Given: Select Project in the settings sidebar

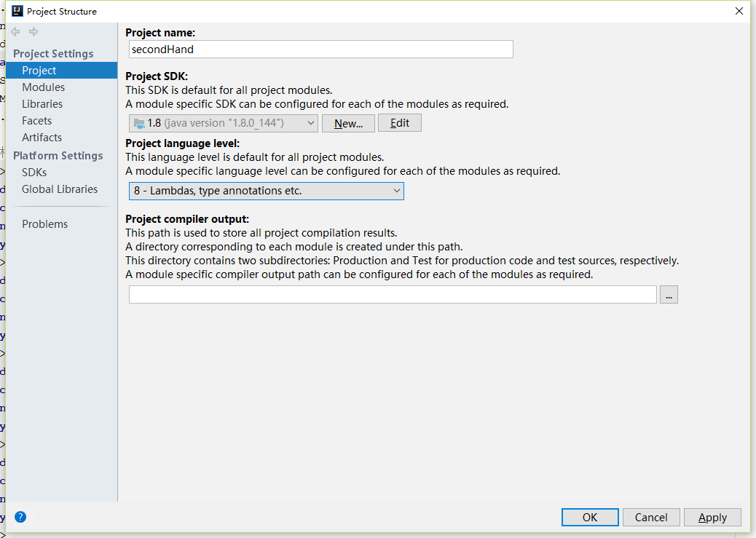Looking at the screenshot, I should tap(39, 71).
